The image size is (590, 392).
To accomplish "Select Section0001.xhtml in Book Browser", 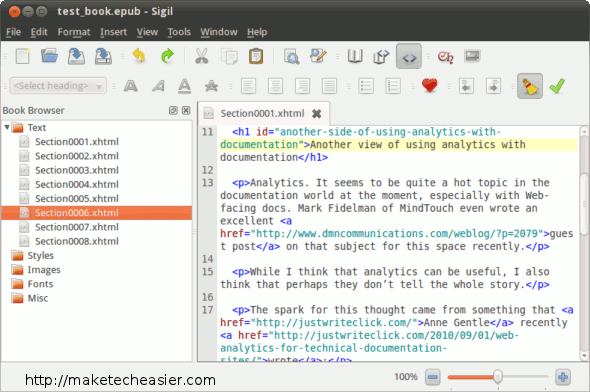I will tap(77, 142).
